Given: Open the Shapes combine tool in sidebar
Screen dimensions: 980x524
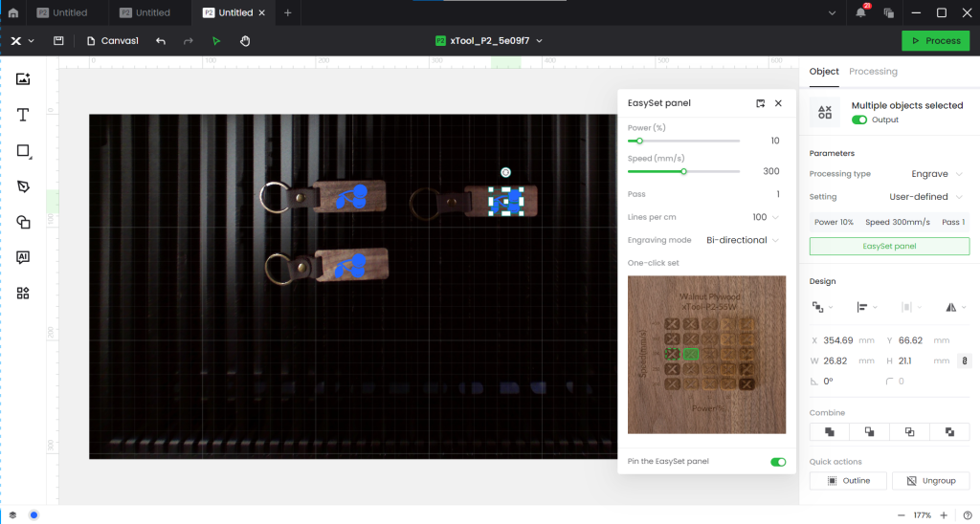Looking at the screenshot, I should pyautogui.click(x=23, y=222).
